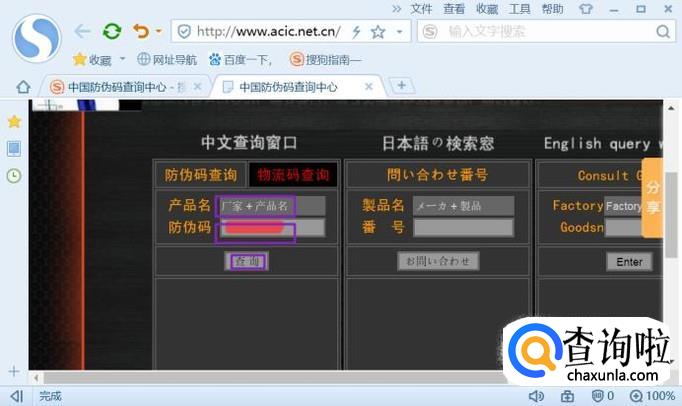Click the Enter button
Viewport: 682px width, 406px height.
tap(629, 262)
